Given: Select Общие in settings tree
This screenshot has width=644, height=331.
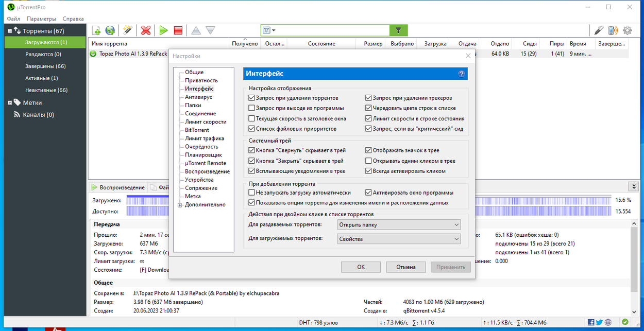Looking at the screenshot, I should [194, 72].
